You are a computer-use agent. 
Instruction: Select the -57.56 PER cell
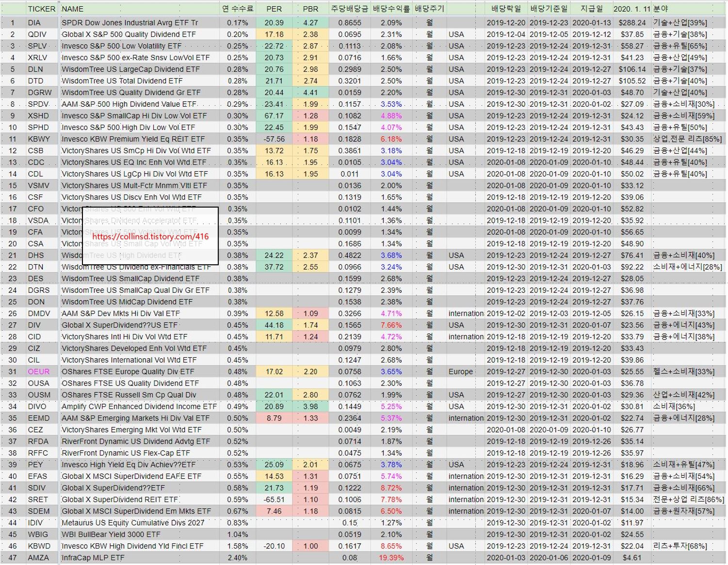[274, 139]
